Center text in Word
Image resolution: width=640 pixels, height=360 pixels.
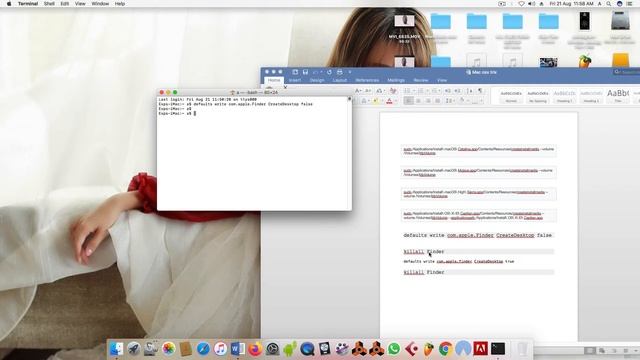(x=418, y=101)
